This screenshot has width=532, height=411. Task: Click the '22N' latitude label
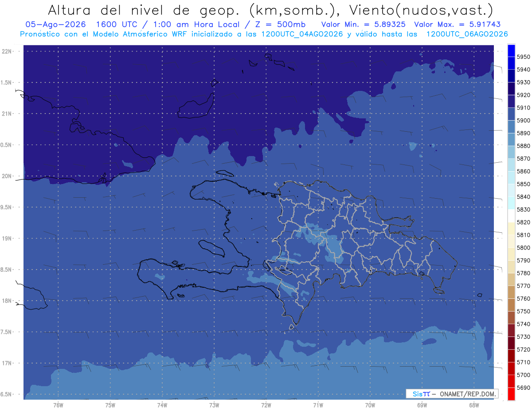(8, 51)
